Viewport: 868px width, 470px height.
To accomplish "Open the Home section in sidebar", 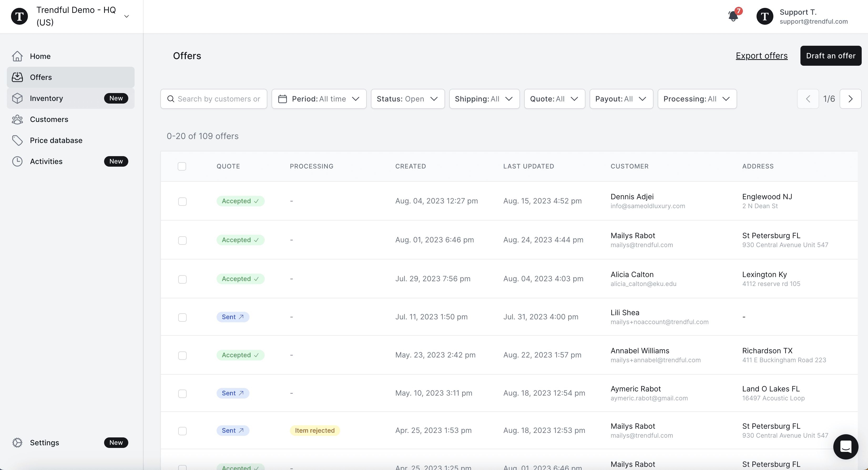I will [40, 56].
